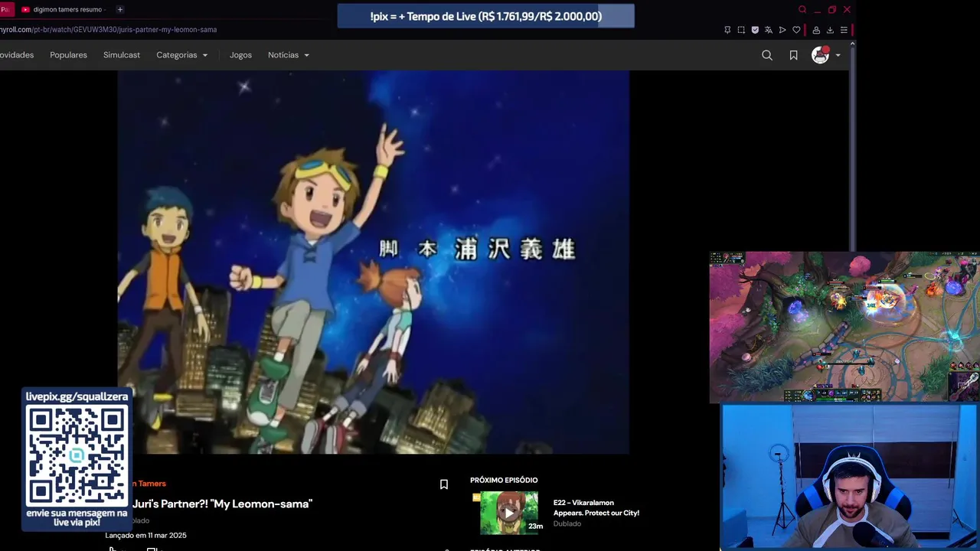980x551 pixels.
Task: Open the Crunchyroll watchlist bookmark icon in header
Action: 793,55
